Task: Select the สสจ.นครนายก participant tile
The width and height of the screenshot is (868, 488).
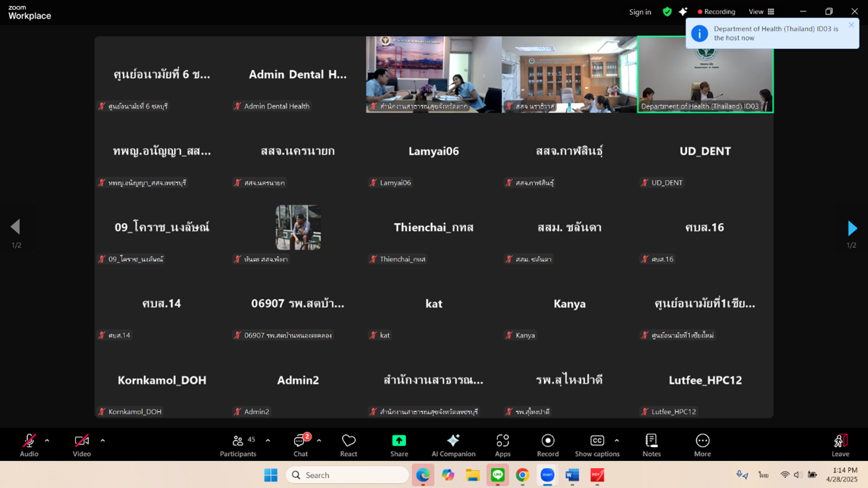Action: click(298, 151)
